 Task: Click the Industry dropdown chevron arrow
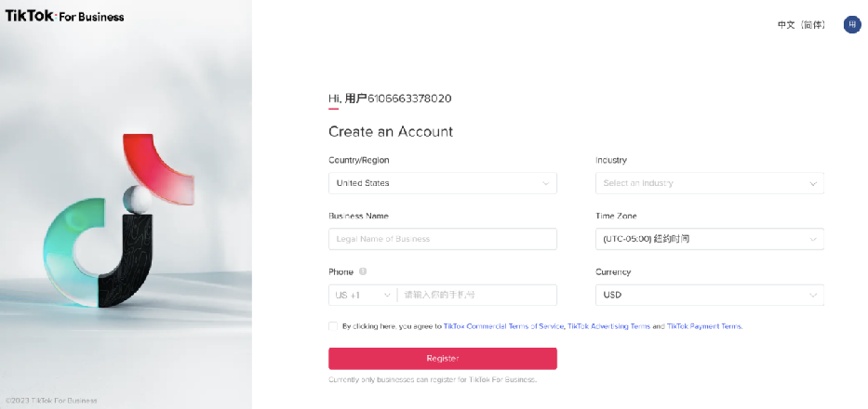812,183
